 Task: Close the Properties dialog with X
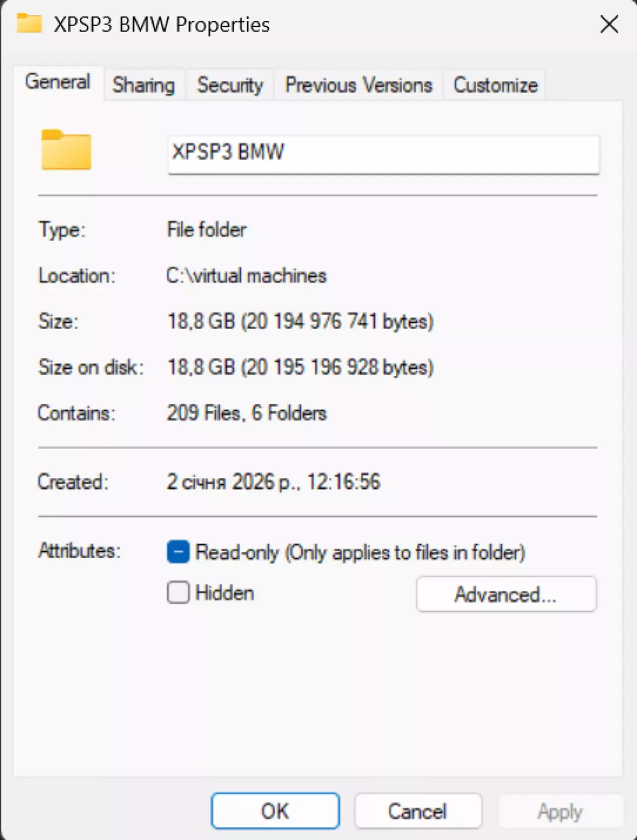[x=609, y=24]
